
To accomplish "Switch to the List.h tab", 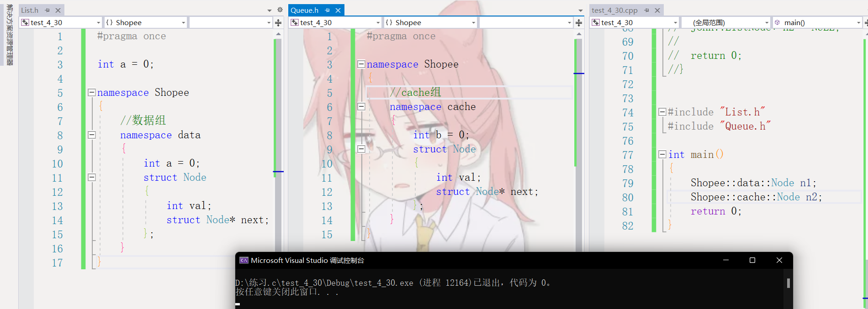I will coord(30,10).
